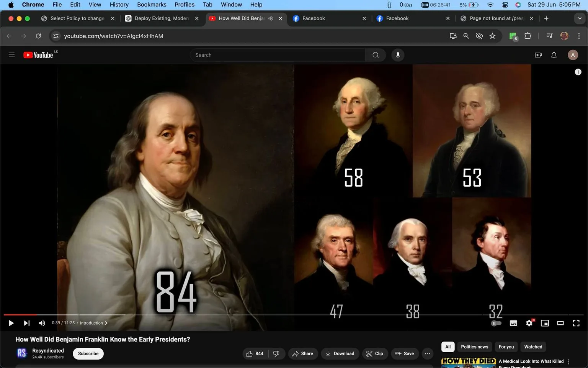This screenshot has height=368, width=588.
Task: Open browser extensions puzzle icon
Action: click(528, 36)
